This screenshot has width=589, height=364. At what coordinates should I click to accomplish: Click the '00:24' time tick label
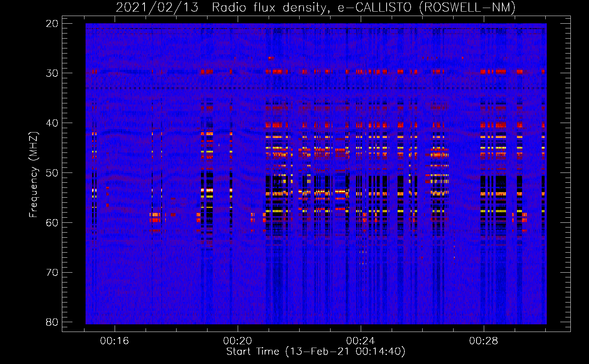tap(361, 341)
